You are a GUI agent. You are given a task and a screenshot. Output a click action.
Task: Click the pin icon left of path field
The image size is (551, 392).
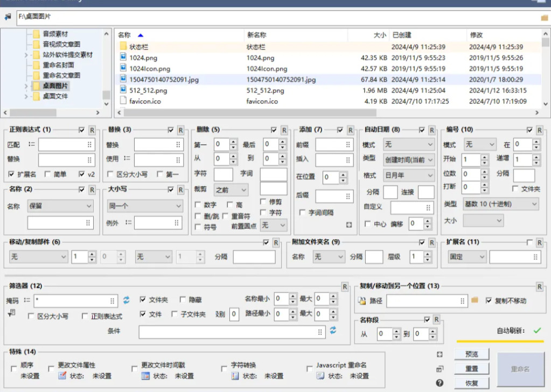(8, 17)
